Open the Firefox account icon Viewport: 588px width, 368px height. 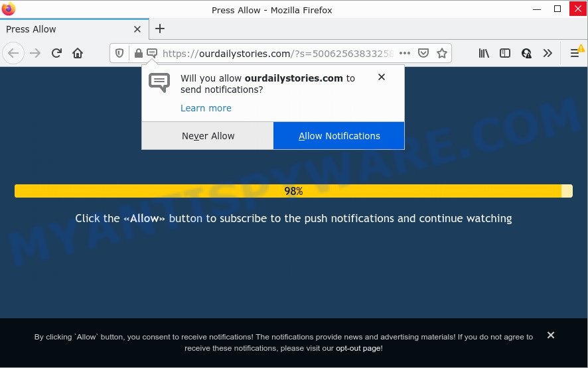(x=526, y=53)
